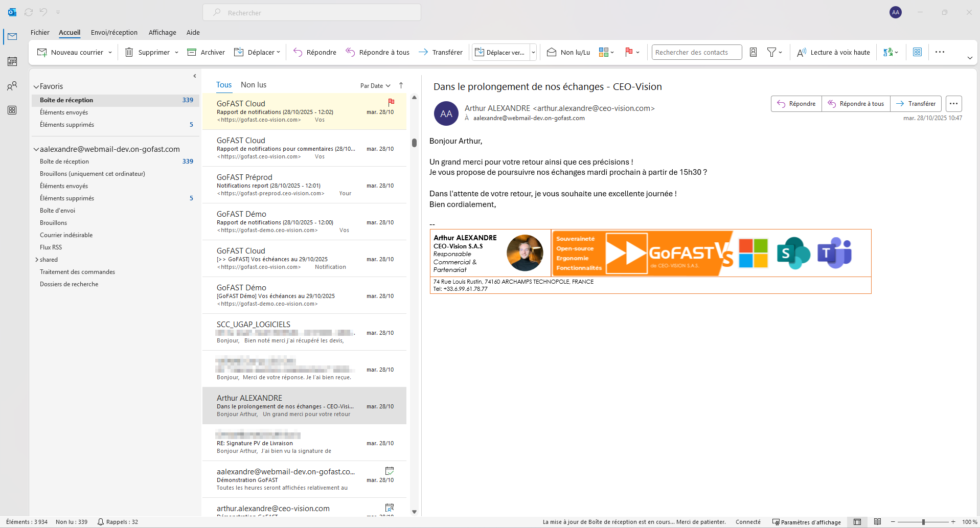This screenshot has width=980, height=528.
Task: Open the address book icon
Action: (753, 52)
